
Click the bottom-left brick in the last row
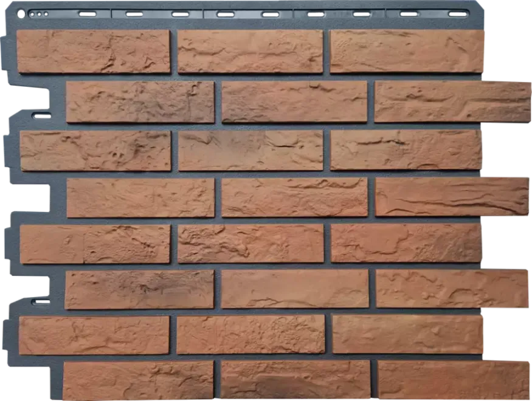point(138,381)
